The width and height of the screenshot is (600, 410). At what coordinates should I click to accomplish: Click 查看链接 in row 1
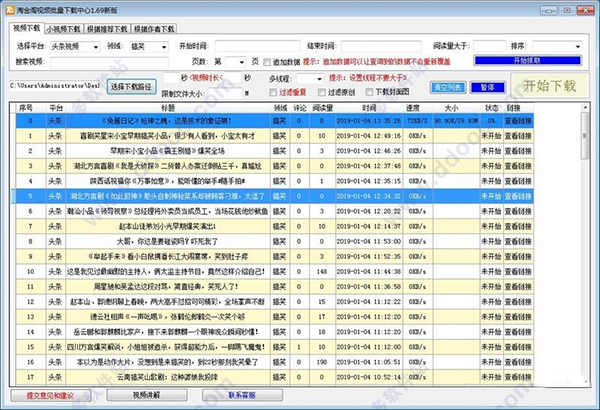[518, 136]
